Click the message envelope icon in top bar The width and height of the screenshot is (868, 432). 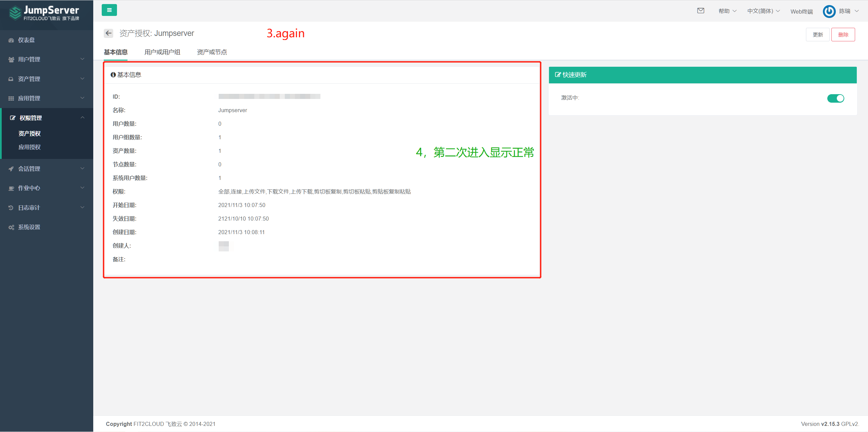pyautogui.click(x=701, y=11)
